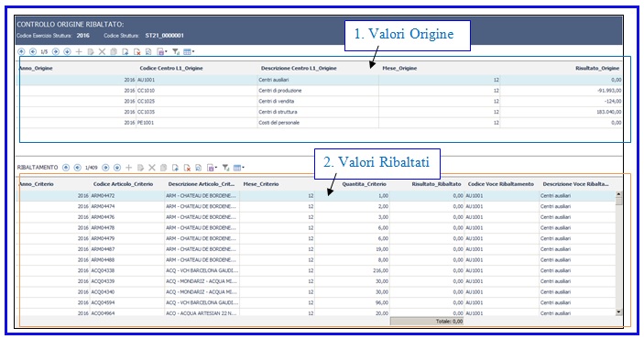Jump to last record in Origine toolbar
Screen dimensions: 644x339
(68, 52)
